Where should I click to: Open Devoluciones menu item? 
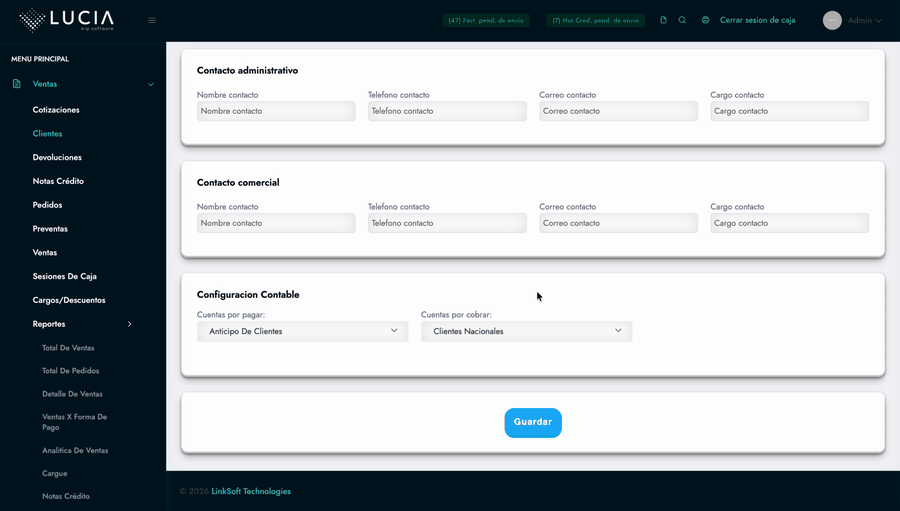[x=57, y=157]
